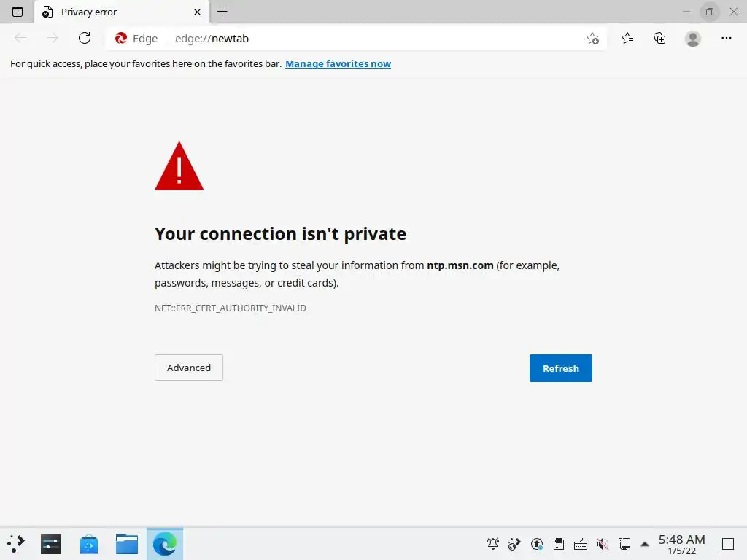Click the forward navigation arrow
The width and height of the screenshot is (747, 560).
pos(53,38)
